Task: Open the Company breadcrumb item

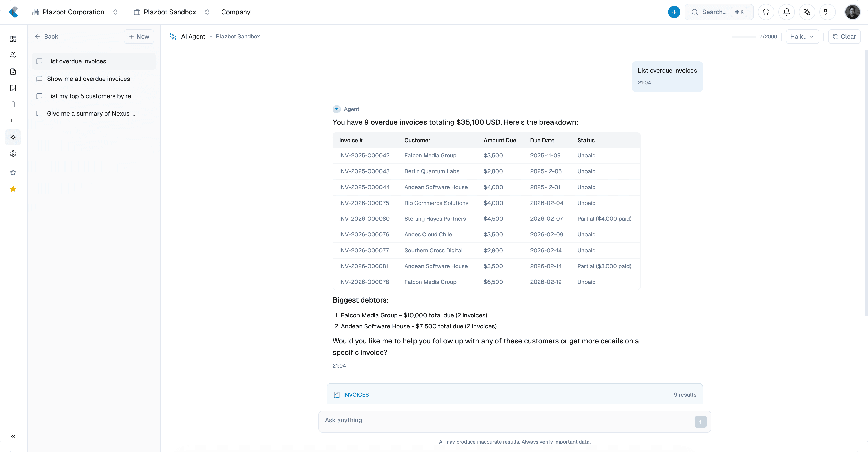Action: pos(236,12)
